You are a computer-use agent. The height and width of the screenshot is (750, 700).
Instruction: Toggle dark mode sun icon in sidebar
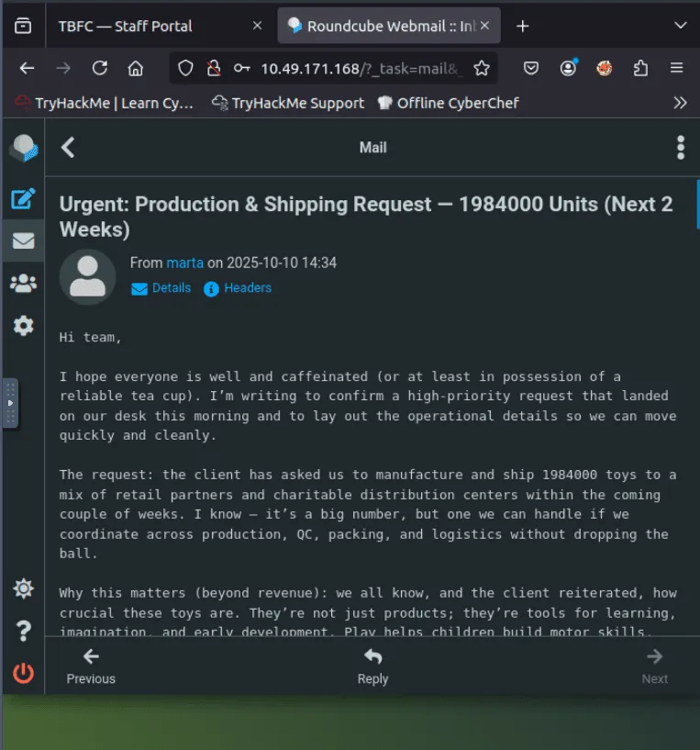(x=23, y=588)
